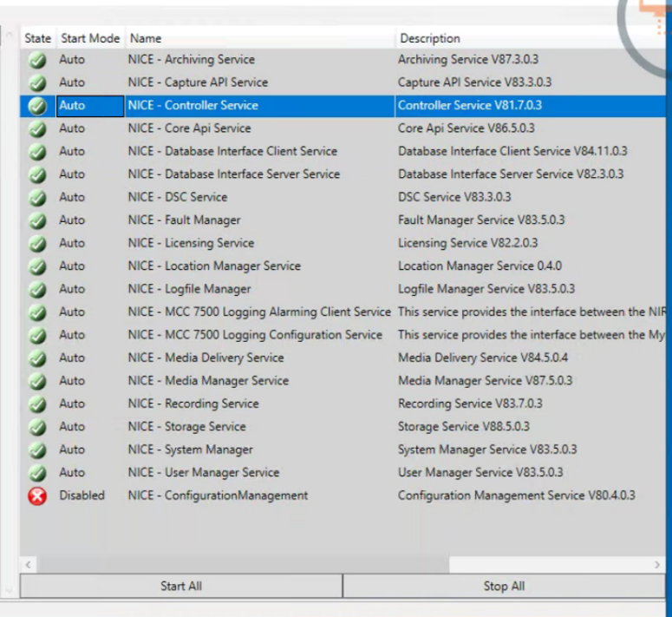
Task: Click red error icon for ConfigurationManagement
Action: (37, 496)
